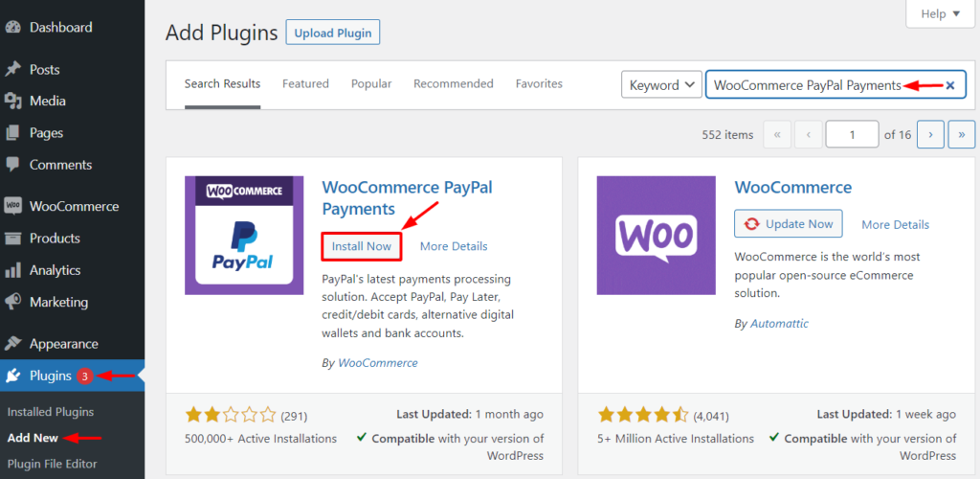Click the Upload Plugin button
980x479 pixels.
point(332,33)
